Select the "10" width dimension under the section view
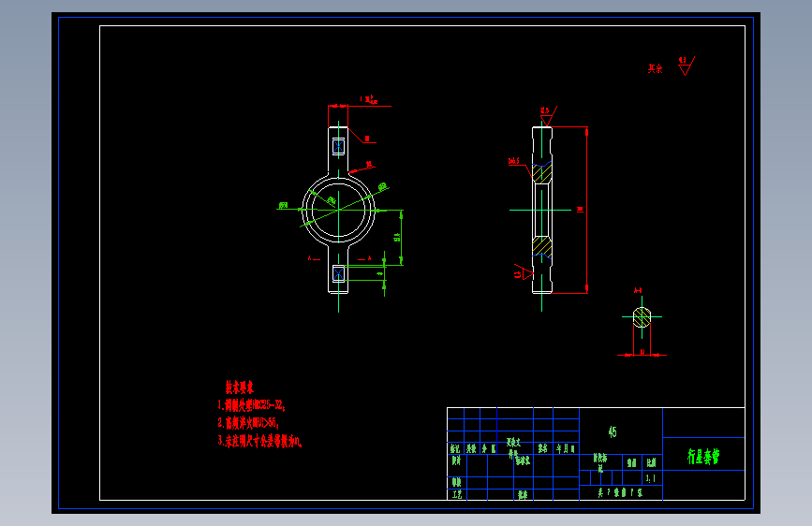This screenshot has width=812, height=526. 642,352
